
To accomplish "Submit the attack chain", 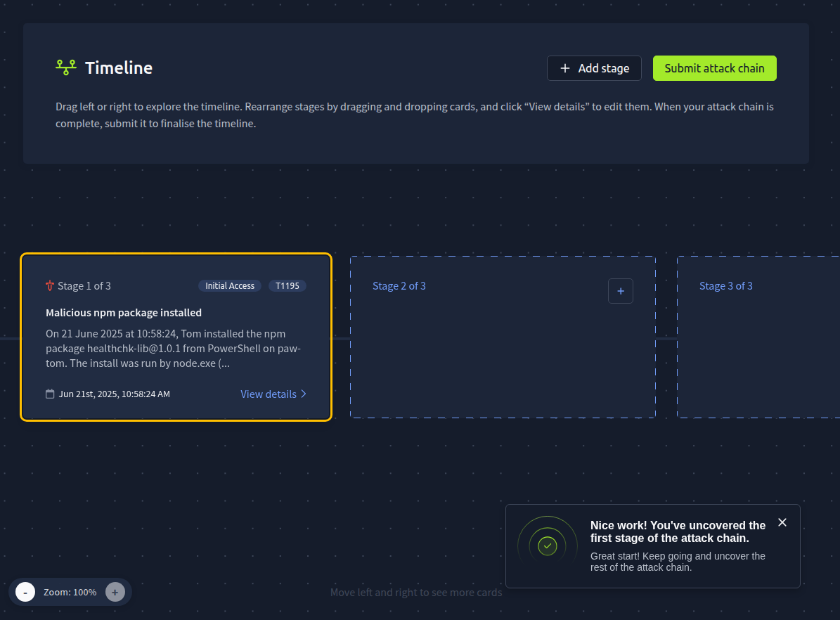I will 715,68.
